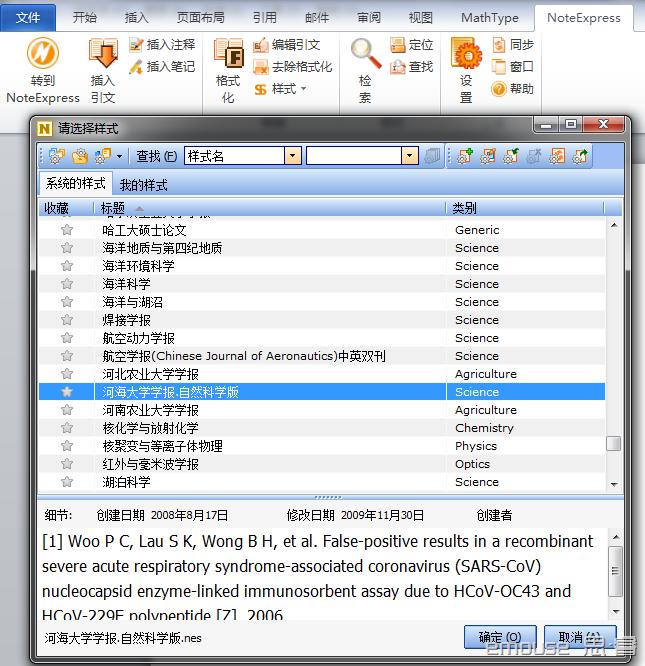Open the 视图 ribbon tab
Image resolution: width=645 pixels, height=666 pixels.
pos(420,17)
